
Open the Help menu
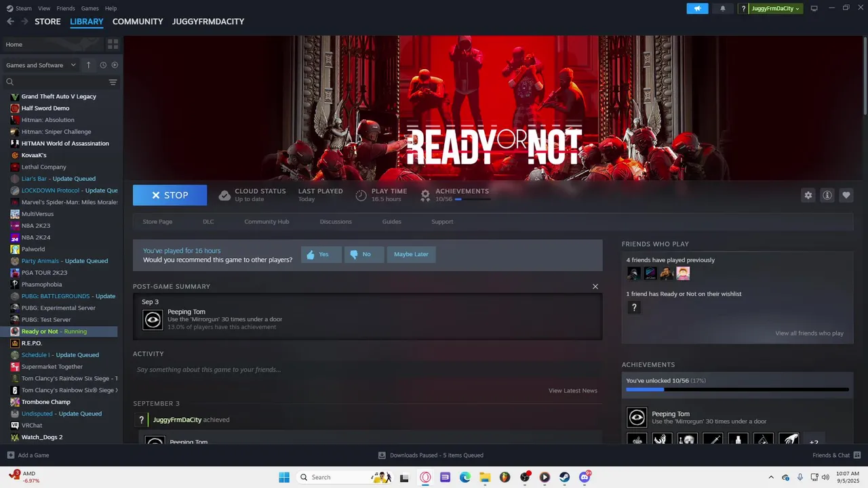tap(111, 8)
